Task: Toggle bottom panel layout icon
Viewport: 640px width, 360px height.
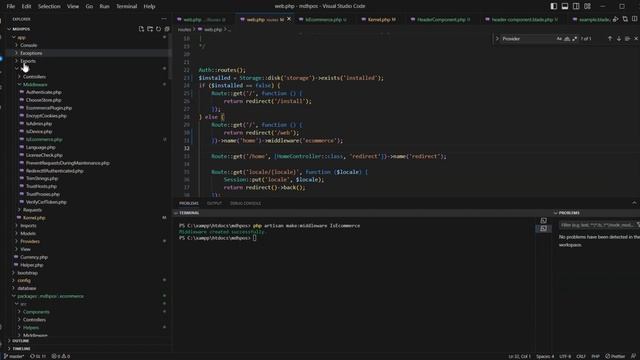Action: [x=565, y=6]
